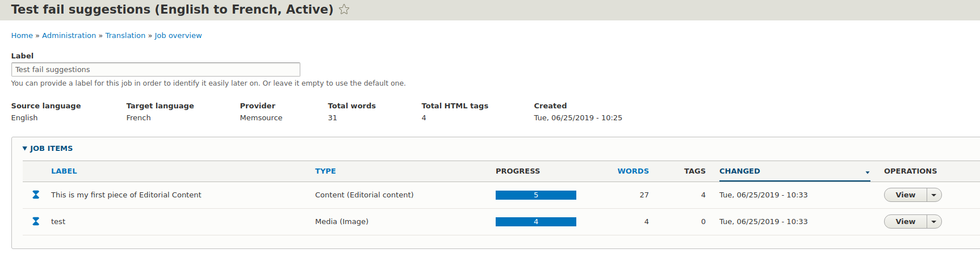Sort job items by Changed column
This screenshot has height=253, width=980.
click(x=739, y=171)
